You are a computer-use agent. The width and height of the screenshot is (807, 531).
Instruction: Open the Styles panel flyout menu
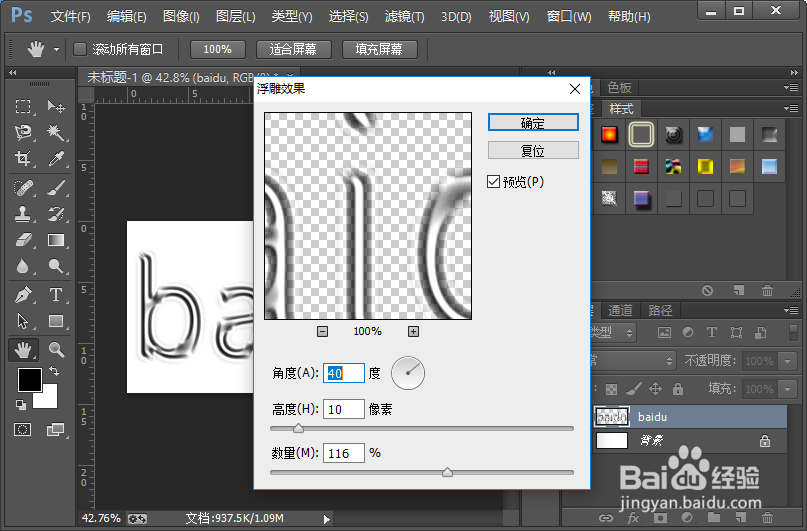(791, 109)
